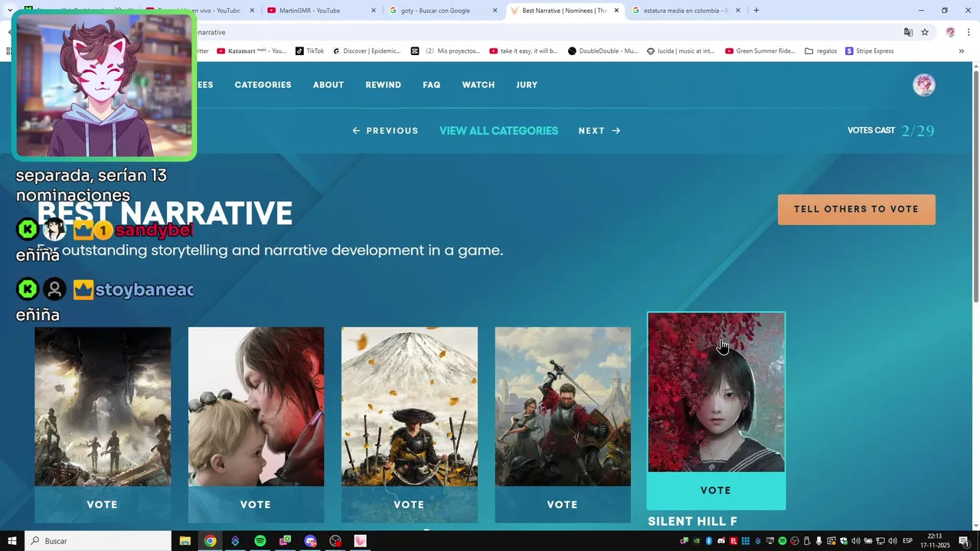Vote for the samurai with straw hat nominee
The height and width of the screenshot is (551, 980).
[x=409, y=505]
